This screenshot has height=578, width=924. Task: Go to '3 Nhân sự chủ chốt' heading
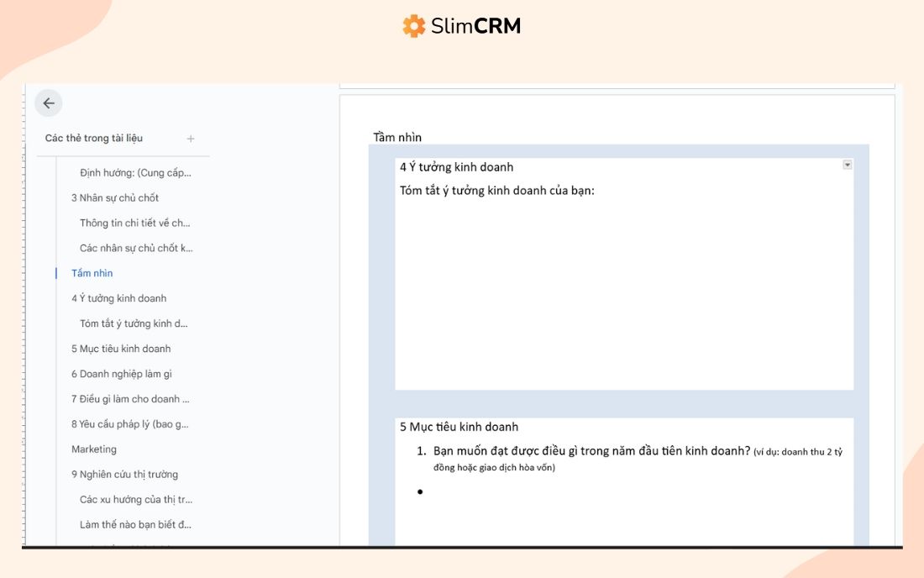pyautogui.click(x=115, y=198)
